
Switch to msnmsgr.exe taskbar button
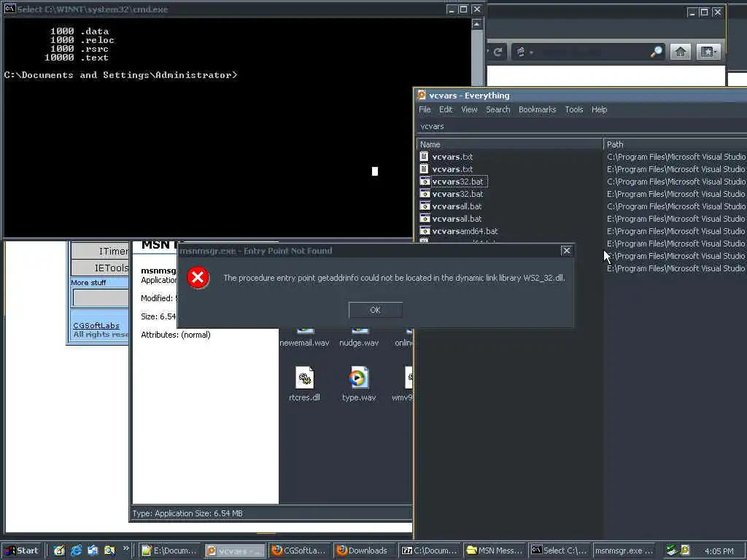coord(624,551)
